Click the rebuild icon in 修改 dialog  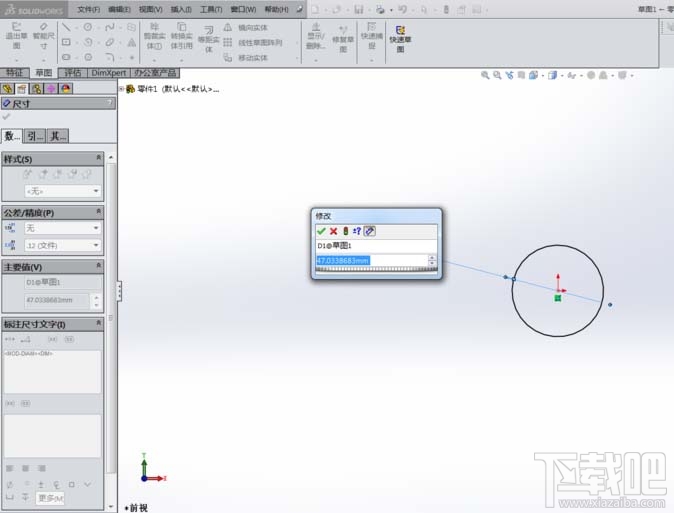pos(345,231)
